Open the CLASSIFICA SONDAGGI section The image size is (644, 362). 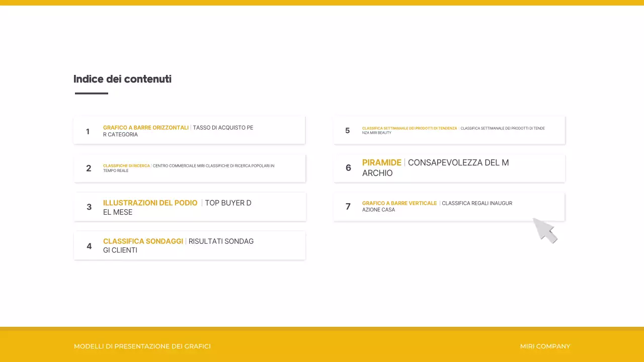(x=143, y=241)
